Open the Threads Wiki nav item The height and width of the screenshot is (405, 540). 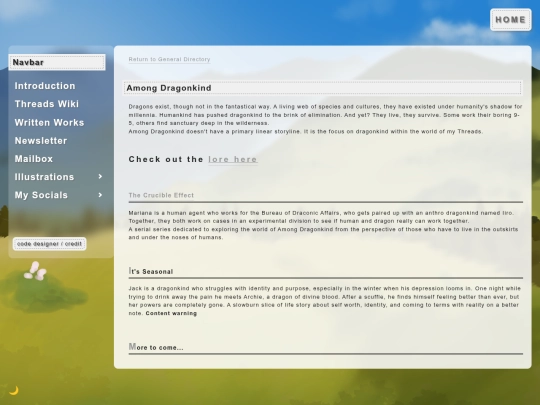pos(46,104)
